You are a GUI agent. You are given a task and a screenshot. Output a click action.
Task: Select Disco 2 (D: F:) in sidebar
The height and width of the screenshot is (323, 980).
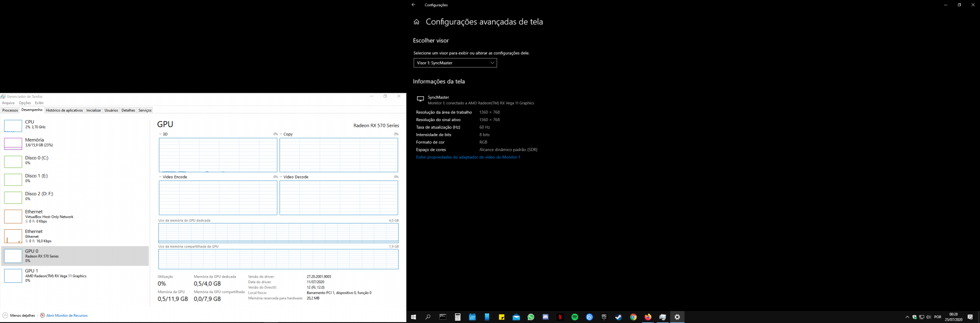pyautogui.click(x=75, y=197)
